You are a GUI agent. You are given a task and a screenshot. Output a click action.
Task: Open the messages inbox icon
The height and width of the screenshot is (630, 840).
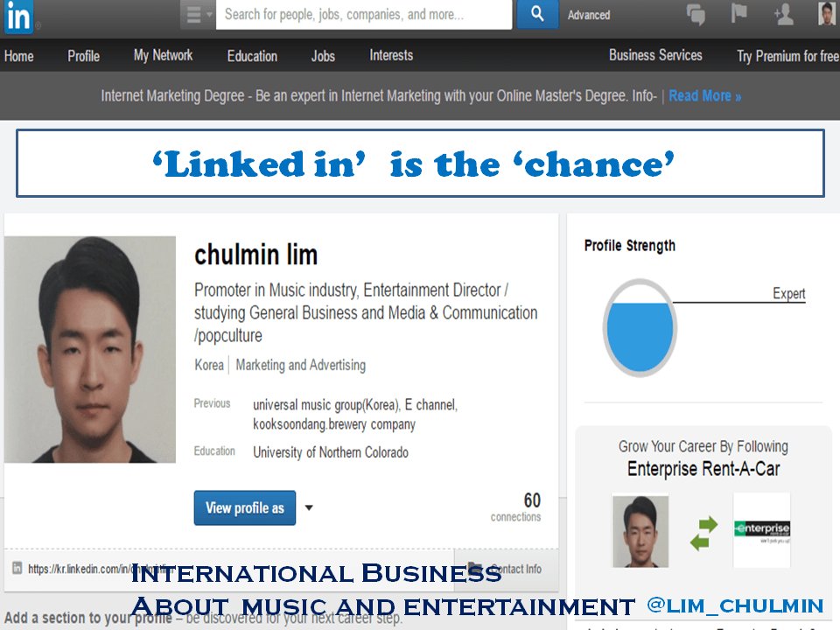696,14
